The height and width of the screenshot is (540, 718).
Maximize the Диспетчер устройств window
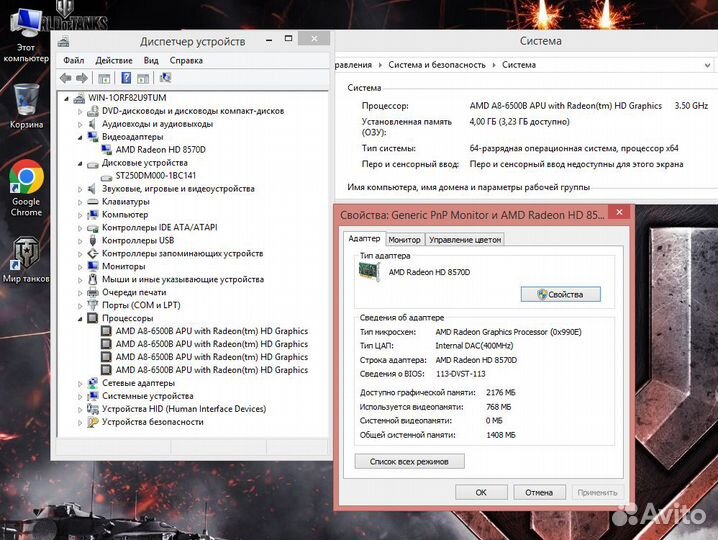point(288,39)
